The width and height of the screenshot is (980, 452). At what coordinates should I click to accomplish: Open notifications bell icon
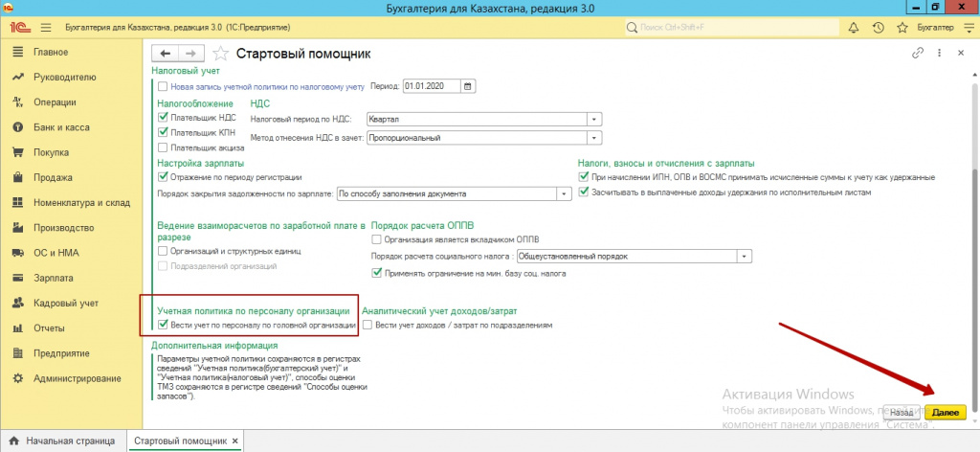coord(853,28)
